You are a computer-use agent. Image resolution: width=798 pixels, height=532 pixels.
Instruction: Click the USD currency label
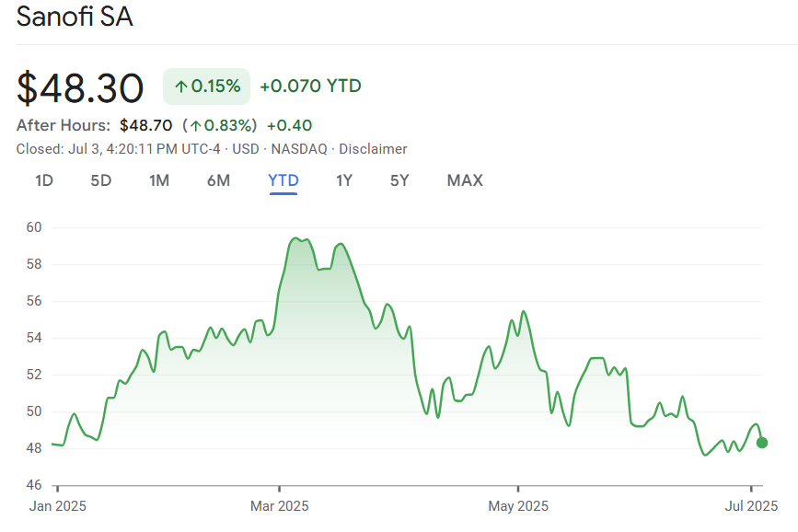click(246, 149)
